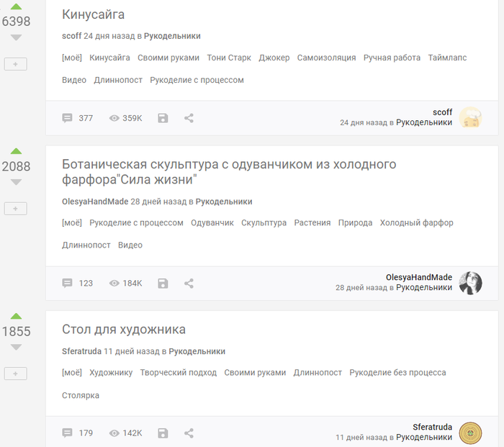Click scoff's avatar thumbnail

470,118
